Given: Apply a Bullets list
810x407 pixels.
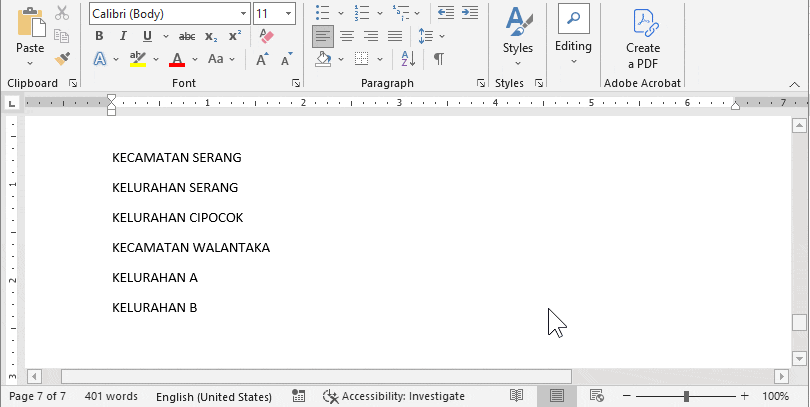Looking at the screenshot, I should (x=323, y=12).
